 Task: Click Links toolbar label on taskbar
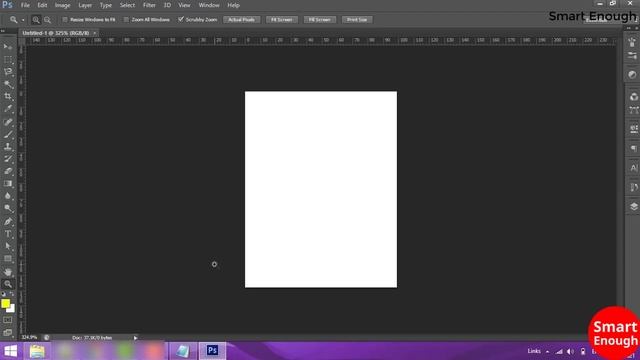point(534,351)
